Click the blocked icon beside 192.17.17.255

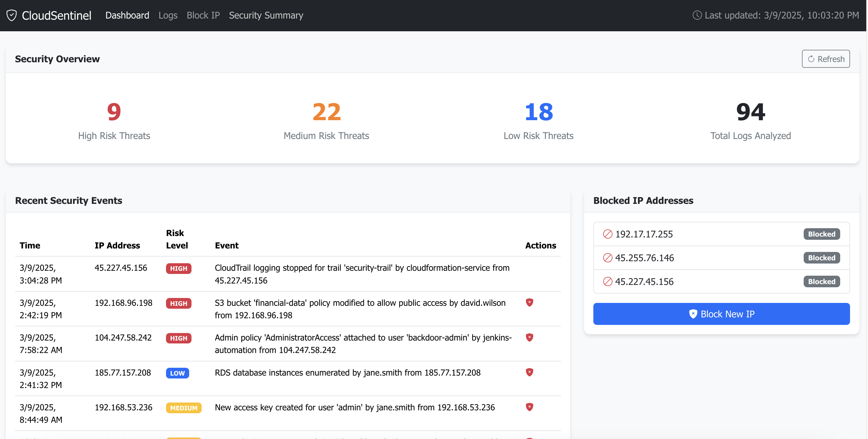[607, 234]
